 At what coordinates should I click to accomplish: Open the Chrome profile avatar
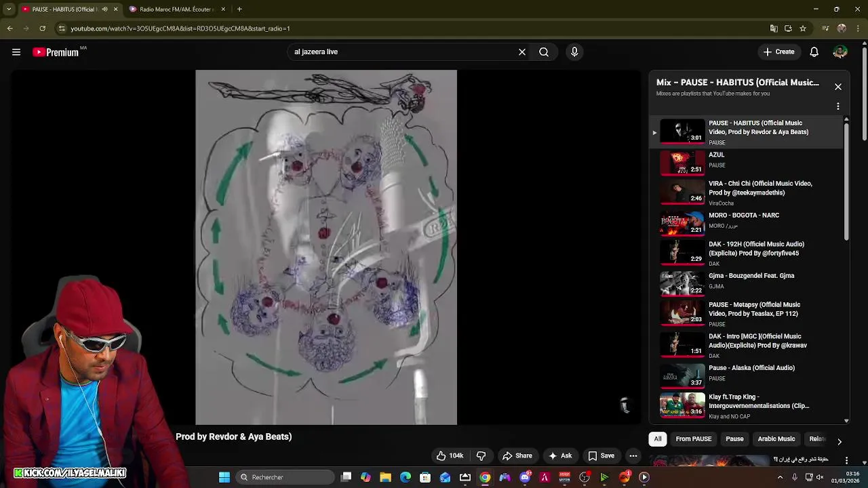pos(842,28)
